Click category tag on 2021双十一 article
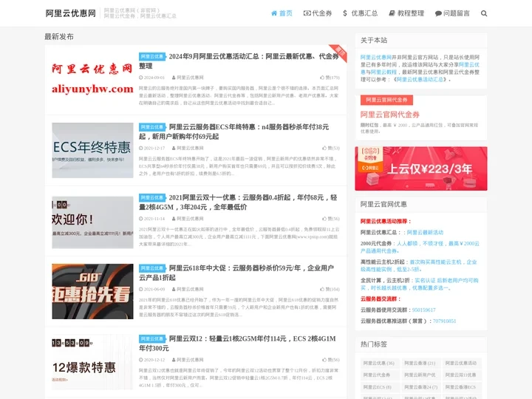 (152, 197)
